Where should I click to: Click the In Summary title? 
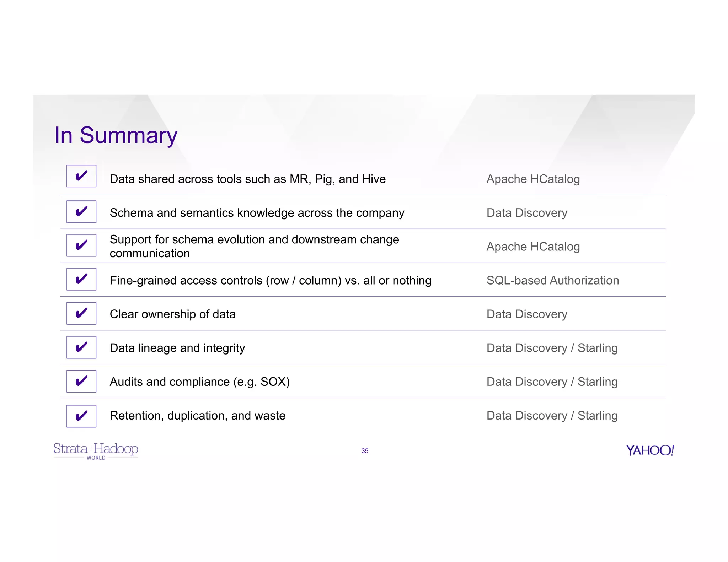click(116, 135)
